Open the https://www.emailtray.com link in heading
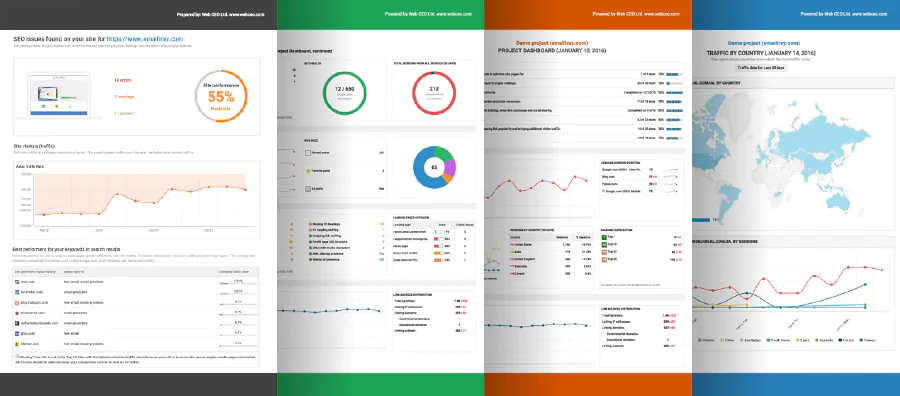 (x=145, y=38)
